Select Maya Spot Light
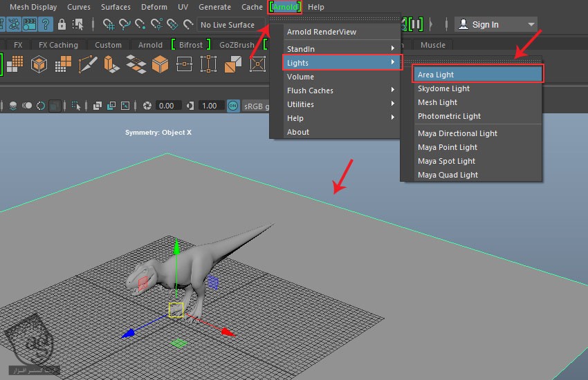588x380 pixels. point(446,161)
